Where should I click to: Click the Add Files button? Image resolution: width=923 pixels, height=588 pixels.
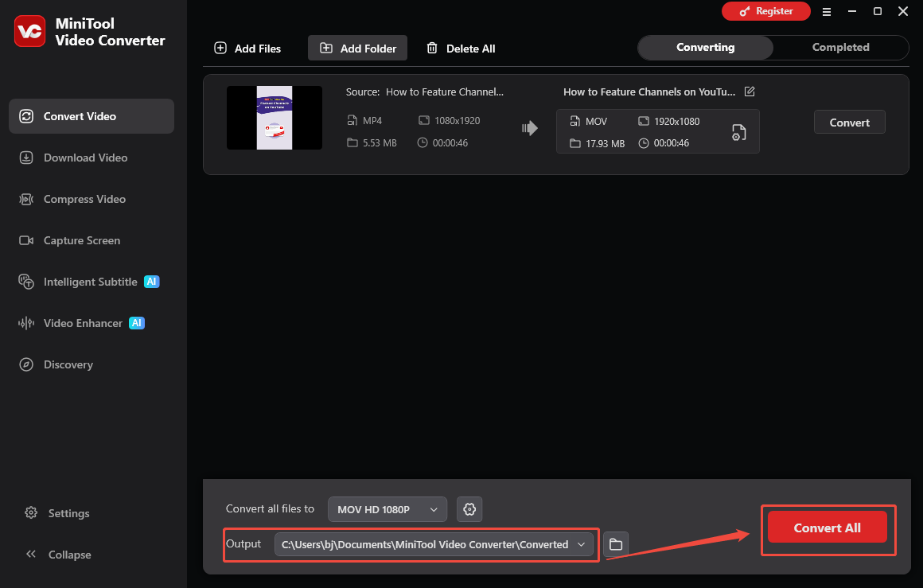pos(247,49)
